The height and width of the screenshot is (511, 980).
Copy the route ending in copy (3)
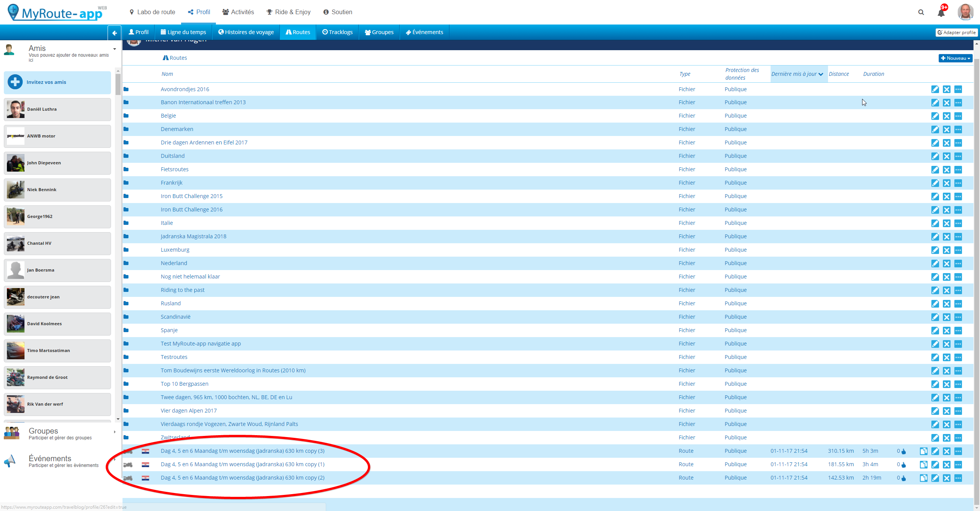click(x=923, y=451)
